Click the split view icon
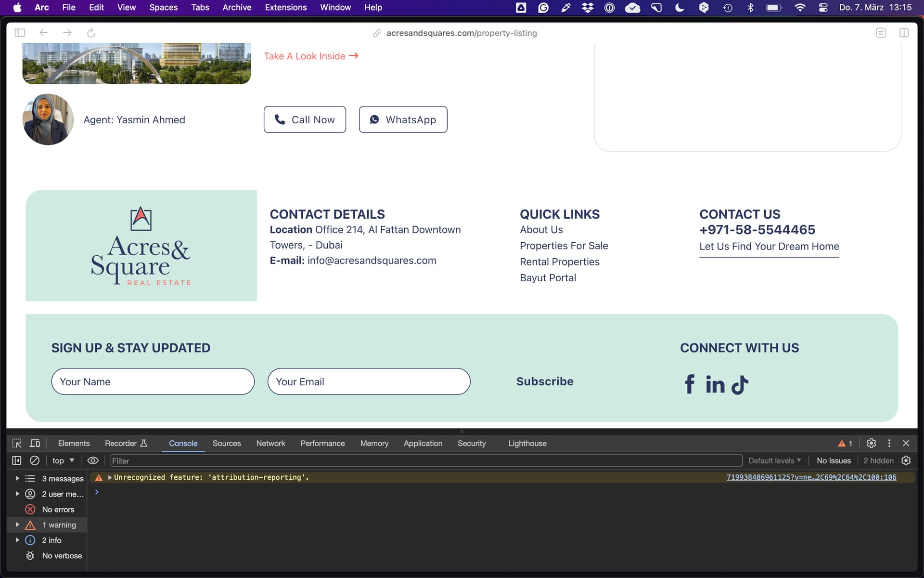The image size is (924, 578). [x=904, y=33]
